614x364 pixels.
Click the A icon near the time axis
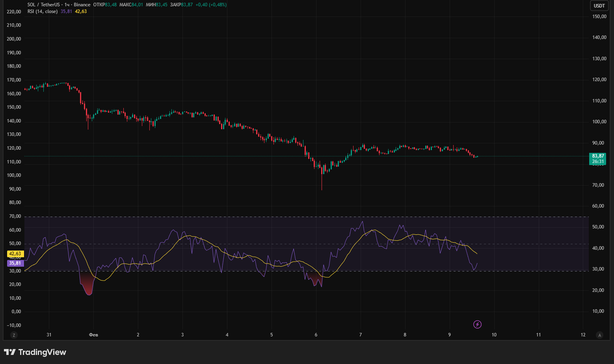point(599,335)
